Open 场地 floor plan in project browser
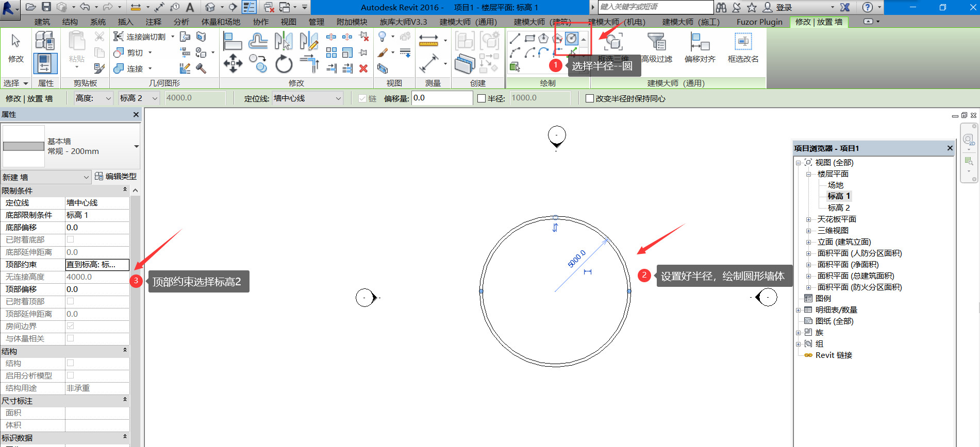 (836, 185)
